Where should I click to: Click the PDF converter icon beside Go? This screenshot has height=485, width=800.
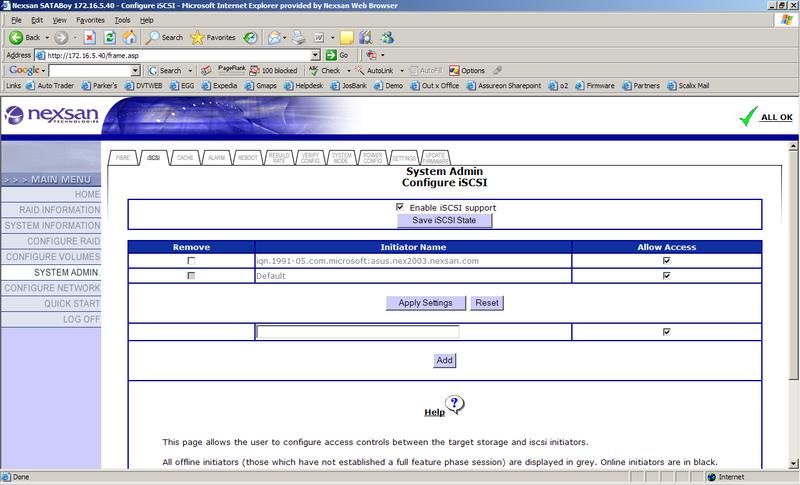tap(371, 55)
